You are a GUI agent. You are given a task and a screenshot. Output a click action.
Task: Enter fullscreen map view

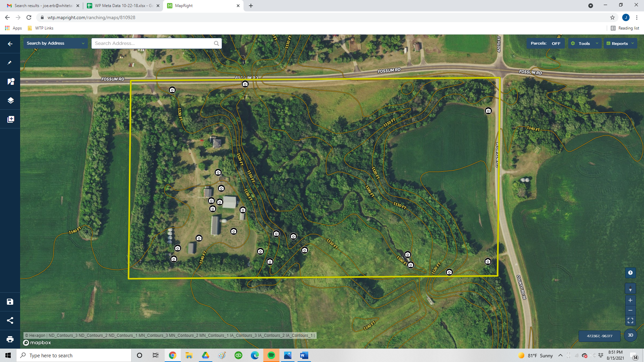coord(630,320)
